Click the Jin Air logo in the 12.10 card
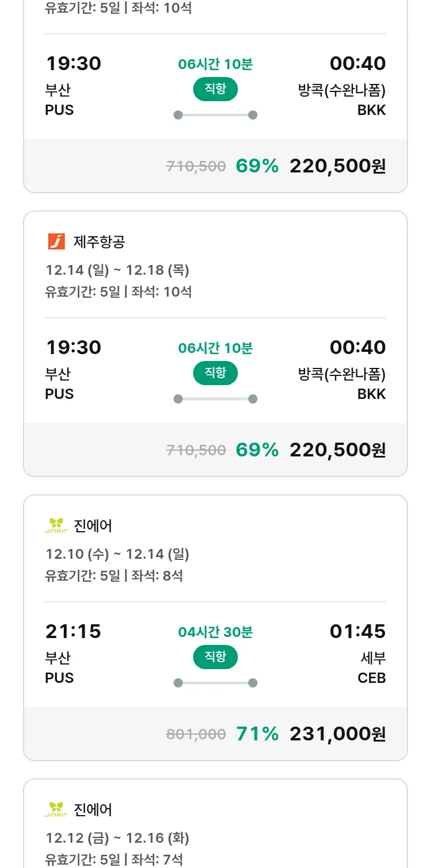 (x=56, y=525)
